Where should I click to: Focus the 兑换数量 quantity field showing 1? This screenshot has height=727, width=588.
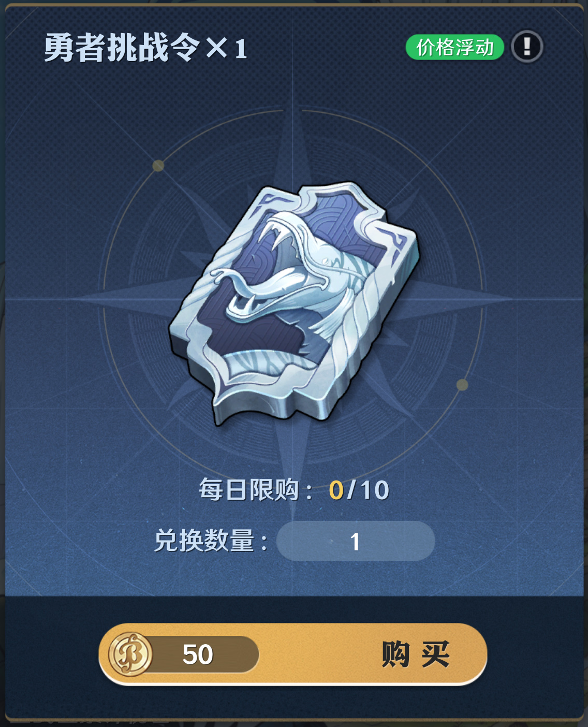coord(356,541)
